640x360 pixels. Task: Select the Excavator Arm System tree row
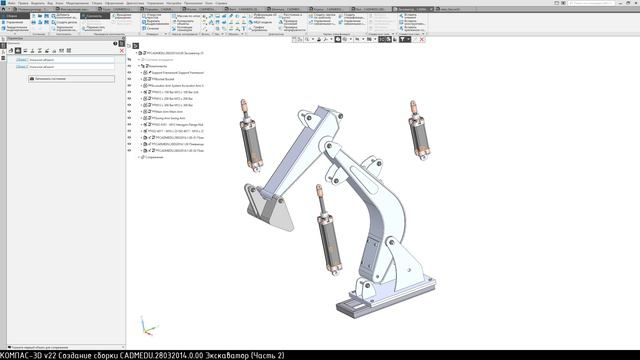point(173,86)
